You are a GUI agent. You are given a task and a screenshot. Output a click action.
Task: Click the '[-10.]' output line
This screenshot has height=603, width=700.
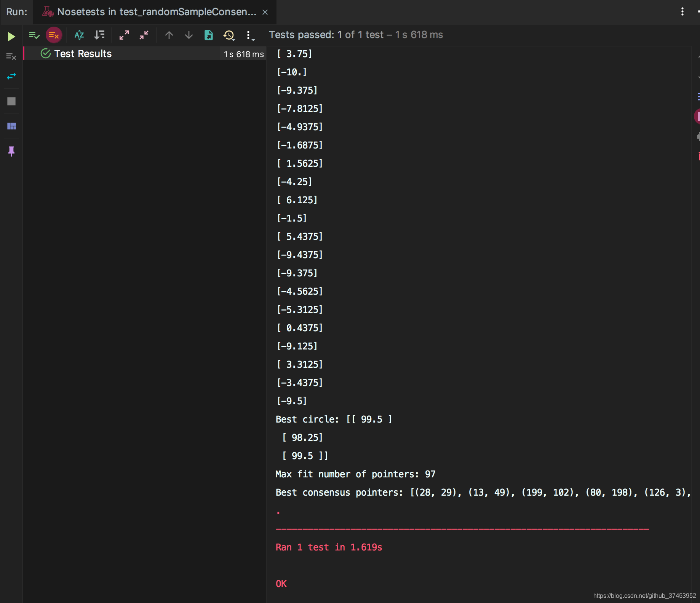(x=292, y=72)
